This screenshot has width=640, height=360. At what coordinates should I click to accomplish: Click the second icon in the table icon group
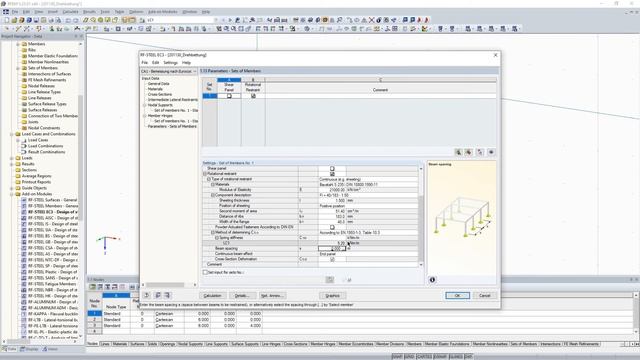[469, 152]
